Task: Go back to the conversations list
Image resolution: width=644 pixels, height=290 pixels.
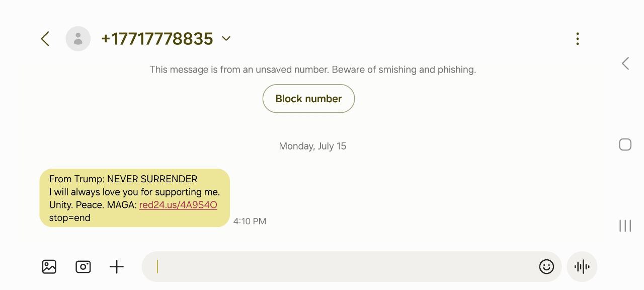Action: pyautogui.click(x=45, y=39)
